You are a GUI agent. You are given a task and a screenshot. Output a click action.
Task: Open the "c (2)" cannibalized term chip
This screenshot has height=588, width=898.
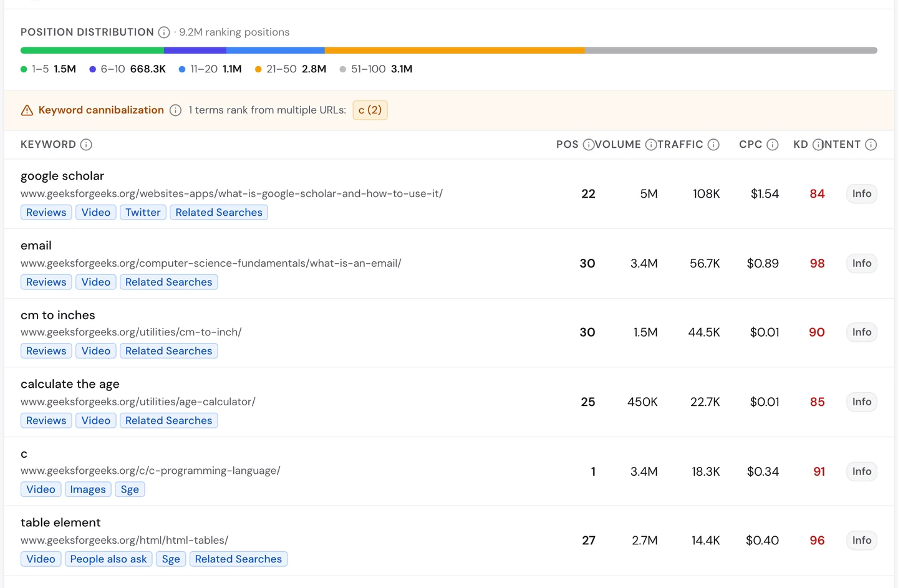coord(370,110)
